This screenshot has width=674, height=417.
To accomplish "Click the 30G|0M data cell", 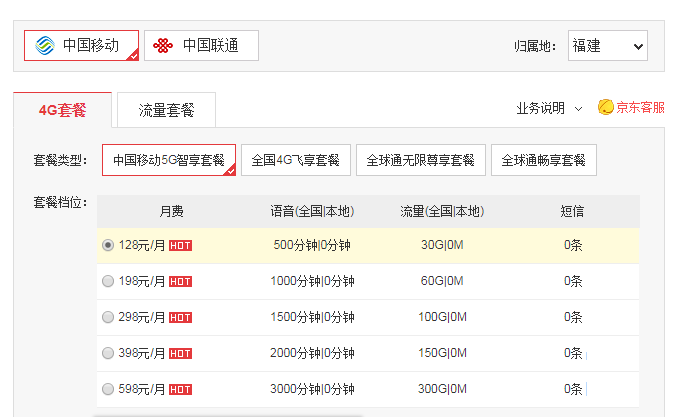I will point(442,245).
